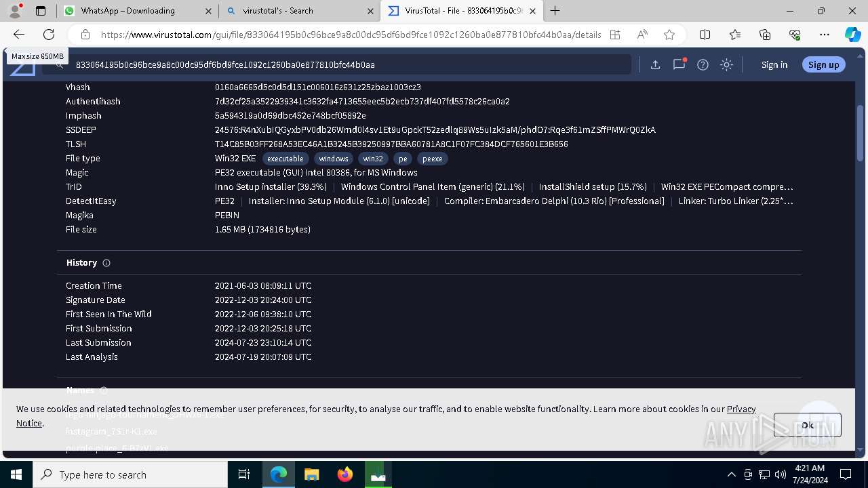Open Copilot sidebar
868x488 pixels.
click(x=852, y=35)
